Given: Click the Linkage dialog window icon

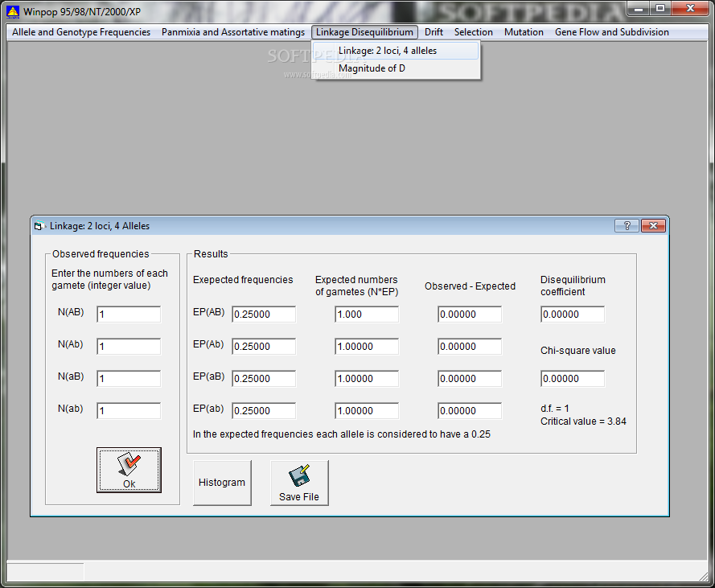Looking at the screenshot, I should click(x=39, y=226).
